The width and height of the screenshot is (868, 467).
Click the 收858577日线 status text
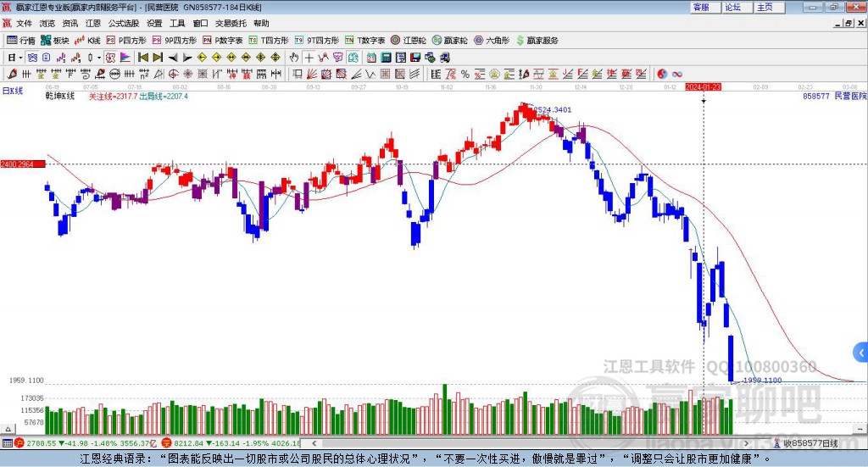click(x=810, y=443)
